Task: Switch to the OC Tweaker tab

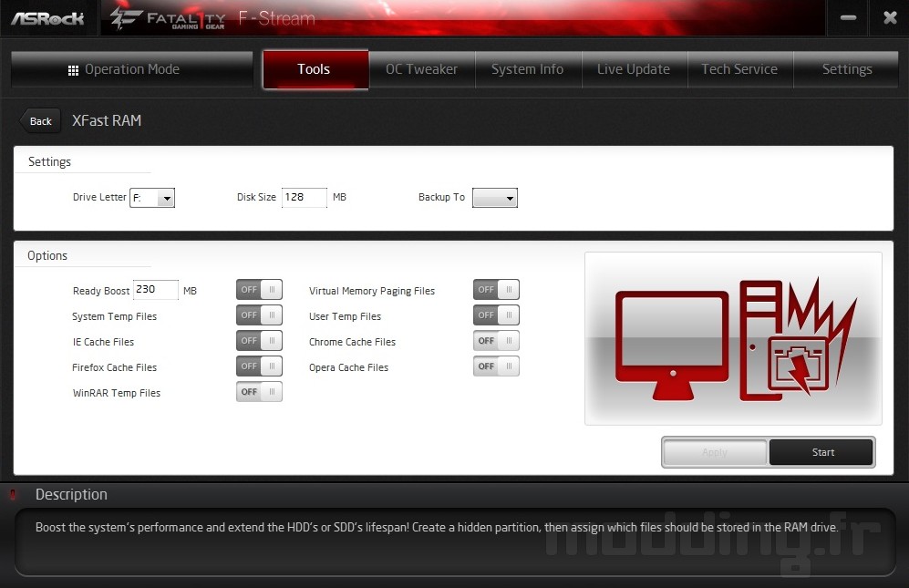Action: [422, 69]
